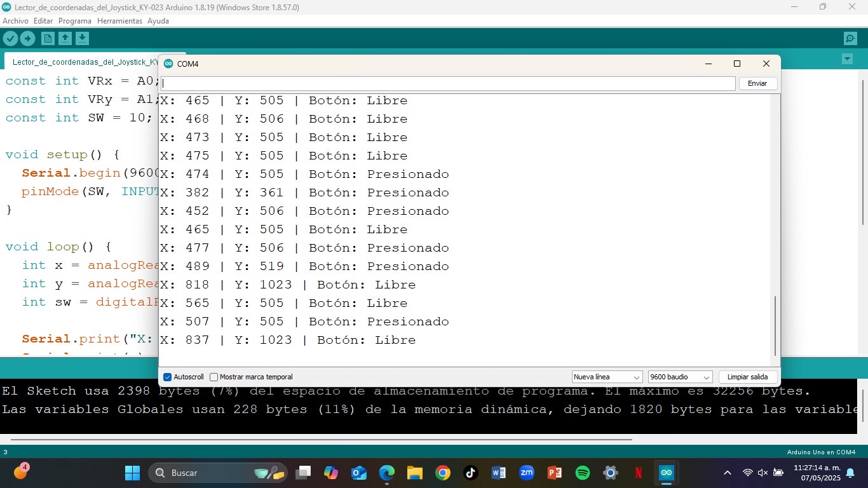
Task: Click the Enviar button
Action: (757, 83)
